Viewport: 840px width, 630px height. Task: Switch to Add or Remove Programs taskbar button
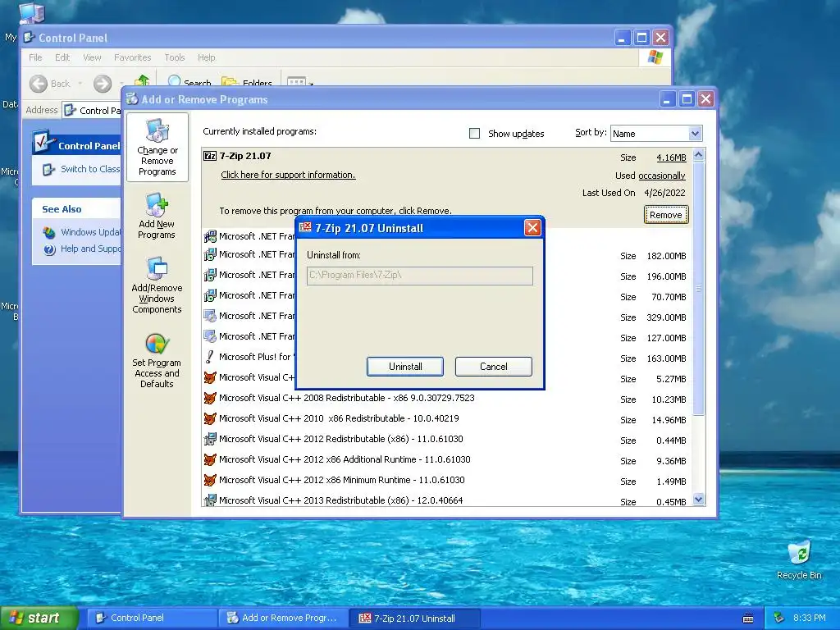coord(284,618)
